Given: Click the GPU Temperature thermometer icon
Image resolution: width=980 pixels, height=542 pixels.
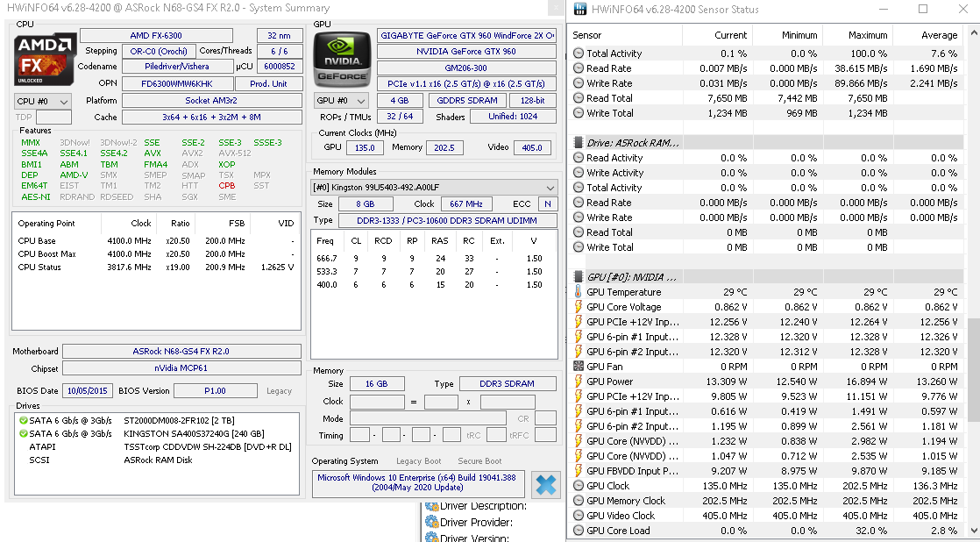Looking at the screenshot, I should point(579,292).
